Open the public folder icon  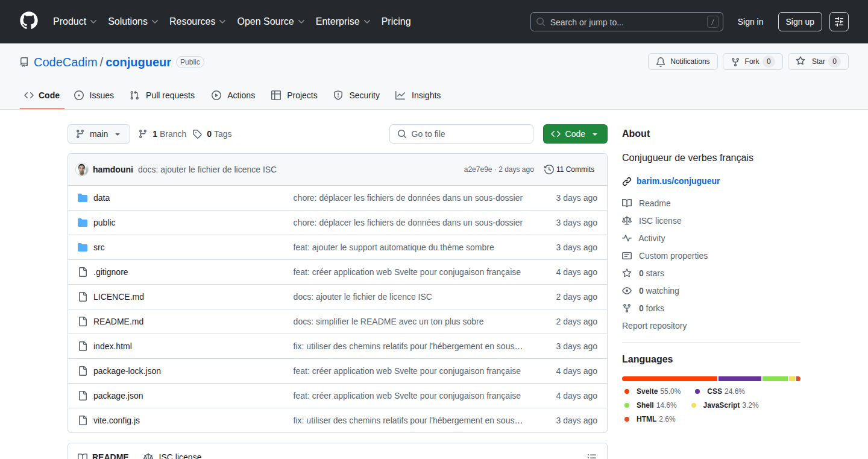[x=83, y=223]
